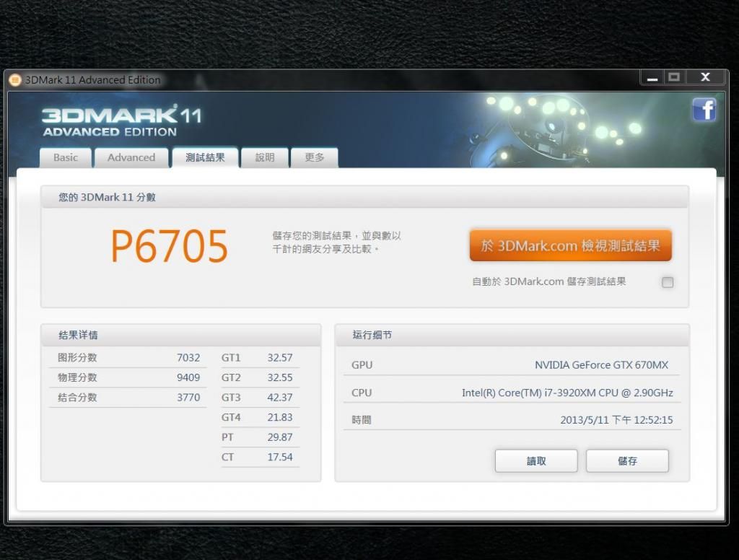Click the orange 於 3DMark.com 檢視測試結果 button
This screenshot has height=560, width=739.
coord(570,245)
